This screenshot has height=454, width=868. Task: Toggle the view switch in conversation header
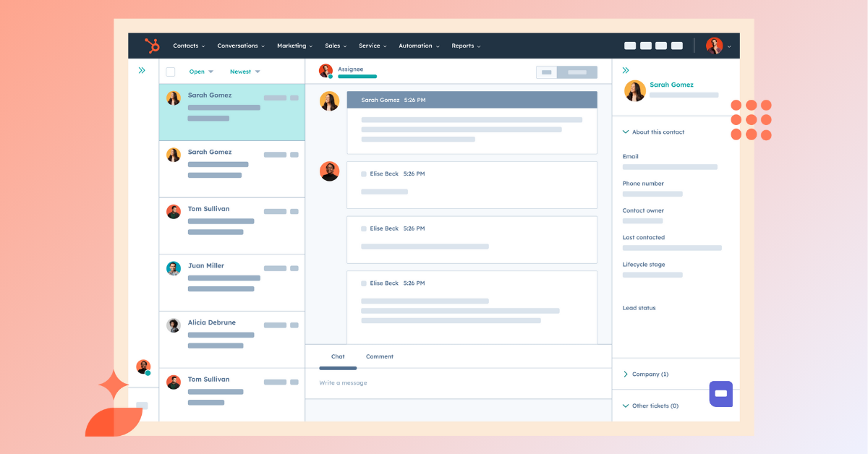[x=566, y=72]
